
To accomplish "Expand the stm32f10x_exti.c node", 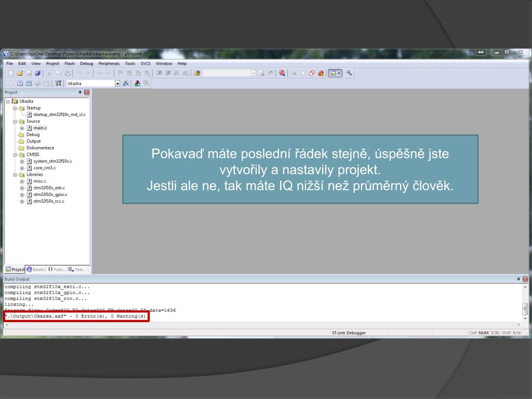I will pos(22,188).
